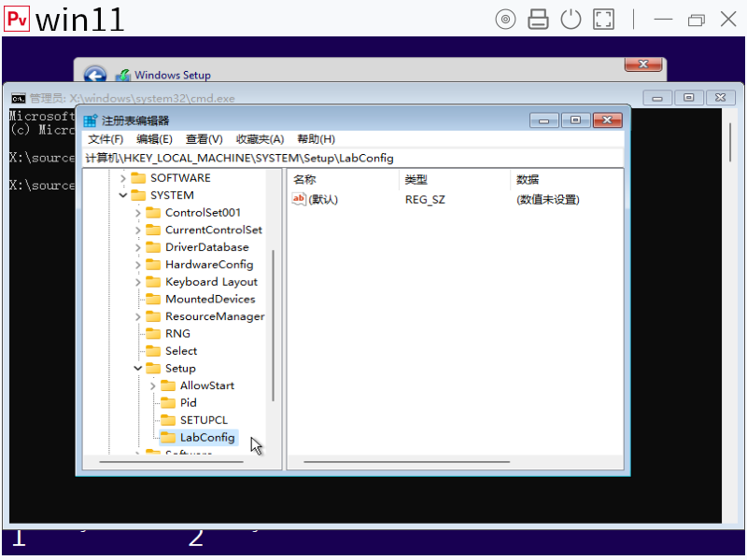Open the 查看(V) menu
This screenshot has width=747, height=560.
click(x=204, y=139)
